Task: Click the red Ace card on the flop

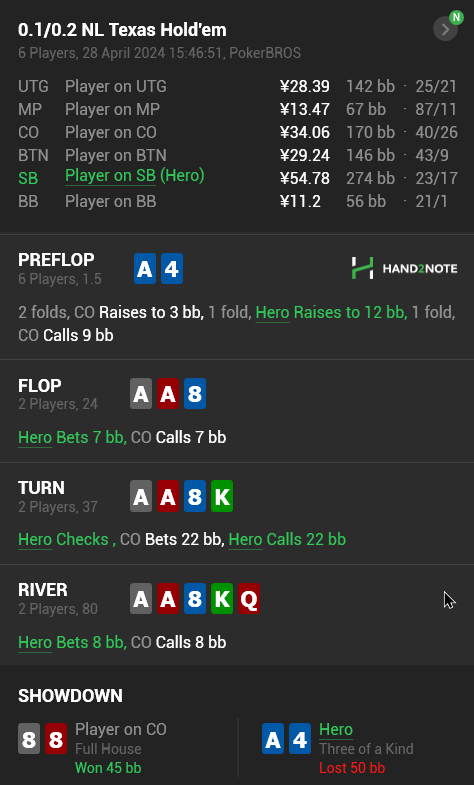Action: click(168, 394)
